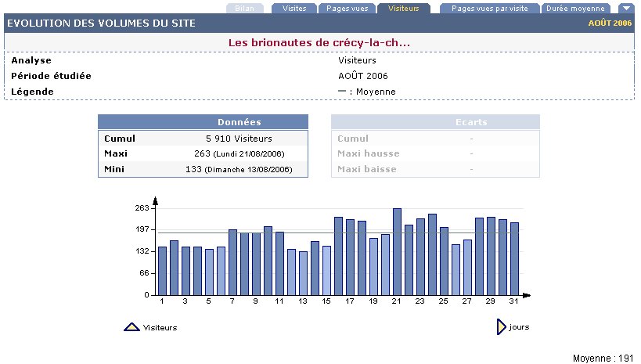The width and height of the screenshot is (641, 364).
Task: Switch to the Visites tab
Action: coord(293,8)
